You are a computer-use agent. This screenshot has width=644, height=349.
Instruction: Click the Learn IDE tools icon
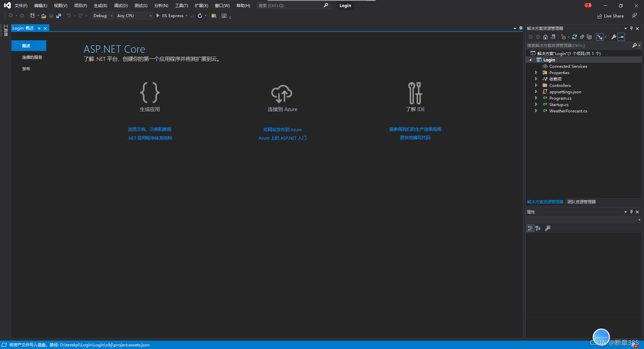[x=415, y=93]
